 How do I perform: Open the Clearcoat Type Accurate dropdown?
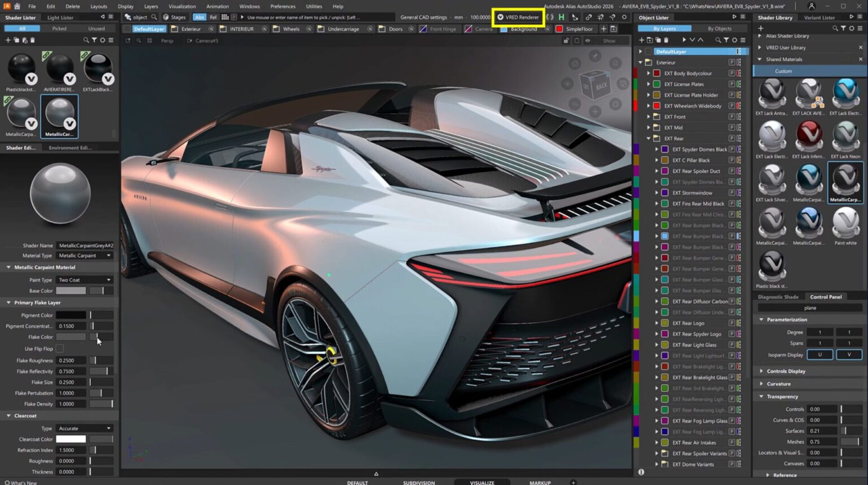85,428
